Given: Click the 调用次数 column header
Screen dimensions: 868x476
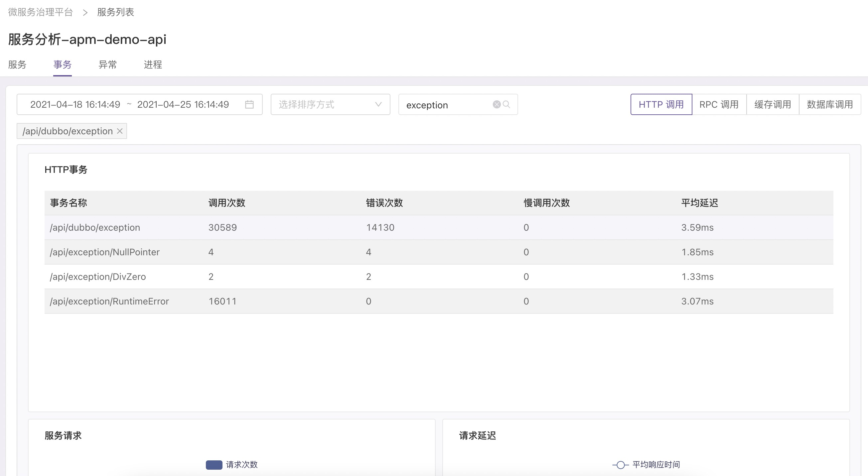Looking at the screenshot, I should pos(227,203).
